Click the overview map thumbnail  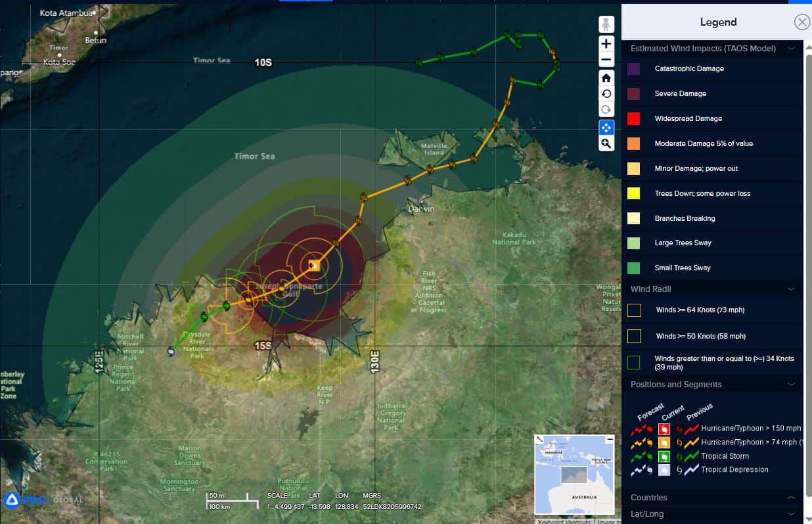pyautogui.click(x=574, y=477)
